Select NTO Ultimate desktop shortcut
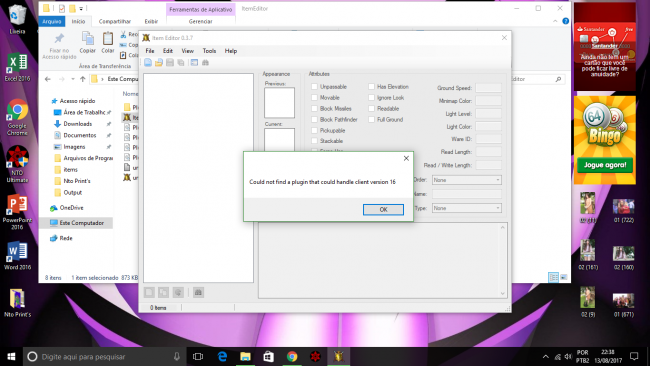650x366 pixels. point(17,164)
